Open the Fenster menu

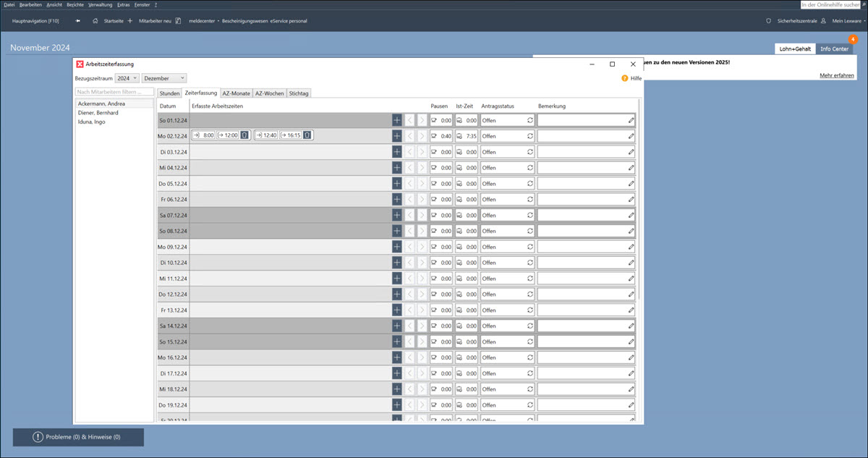pos(142,4)
